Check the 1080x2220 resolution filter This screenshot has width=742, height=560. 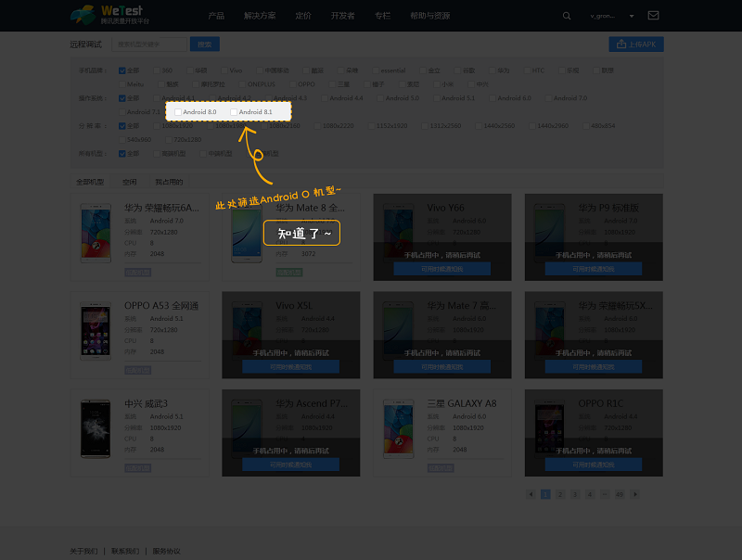[317, 126]
